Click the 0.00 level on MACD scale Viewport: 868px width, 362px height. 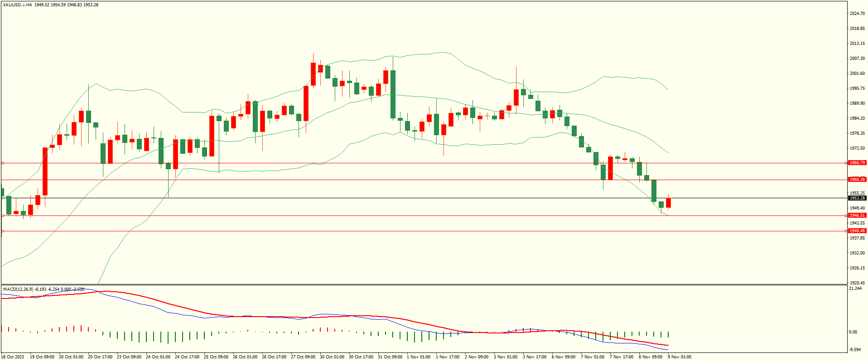(x=853, y=332)
